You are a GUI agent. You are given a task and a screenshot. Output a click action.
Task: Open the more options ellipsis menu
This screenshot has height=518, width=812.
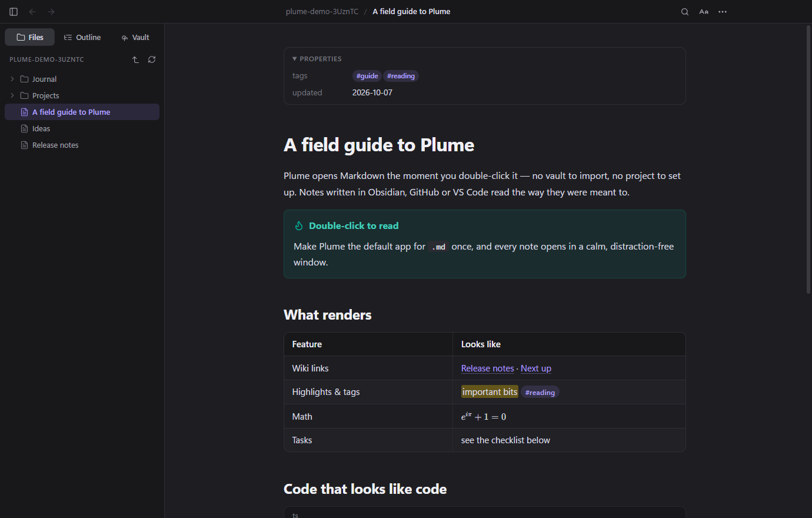(x=723, y=12)
